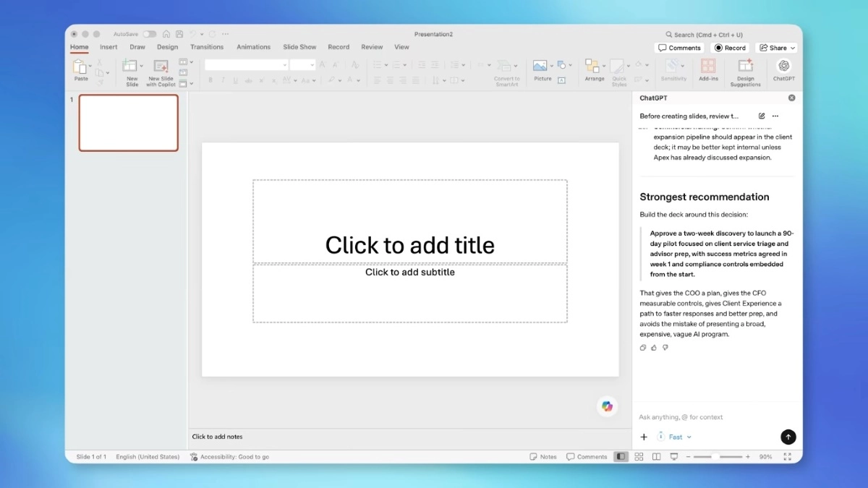Image resolution: width=868 pixels, height=488 pixels.
Task: Add attachment with plus icon in ChatGPT
Action: point(644,437)
